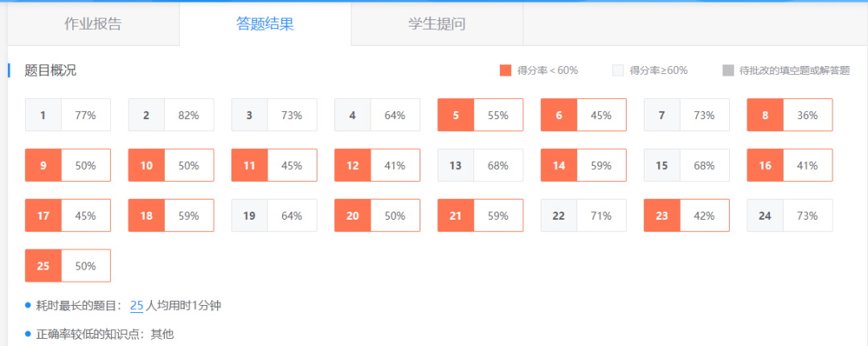
Task: View question 12 with 41% score
Action: pos(377,166)
